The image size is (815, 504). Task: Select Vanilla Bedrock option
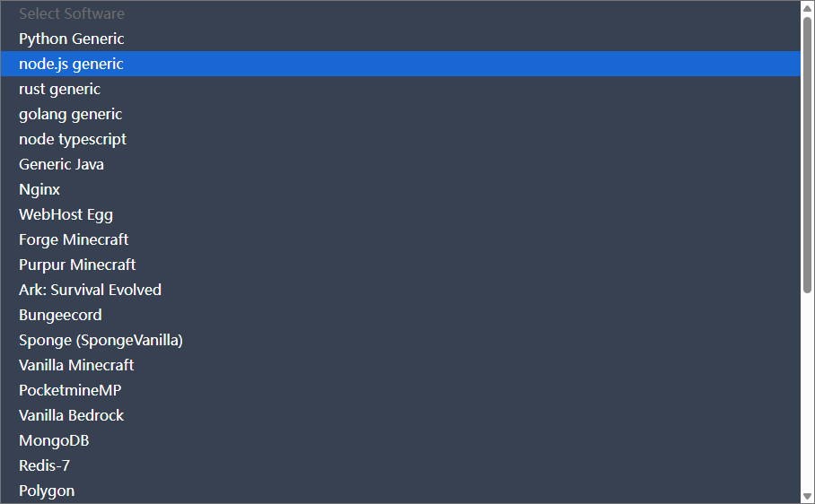pos(72,415)
